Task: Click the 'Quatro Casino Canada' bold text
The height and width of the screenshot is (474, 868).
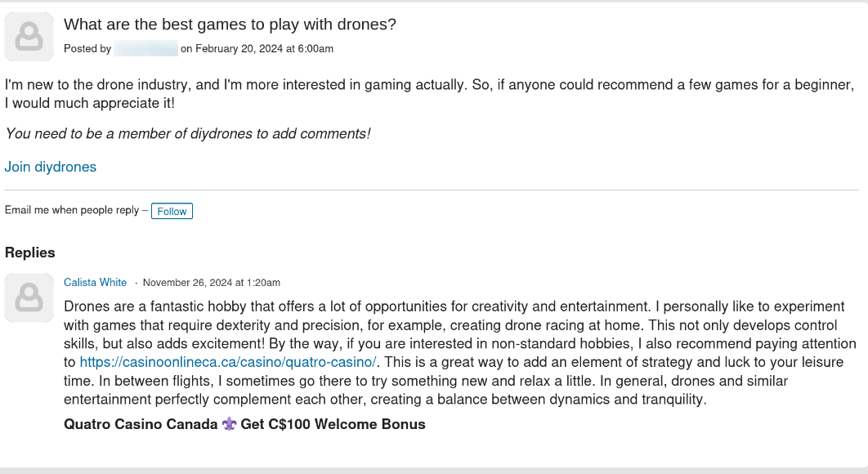Action: pyautogui.click(x=141, y=424)
